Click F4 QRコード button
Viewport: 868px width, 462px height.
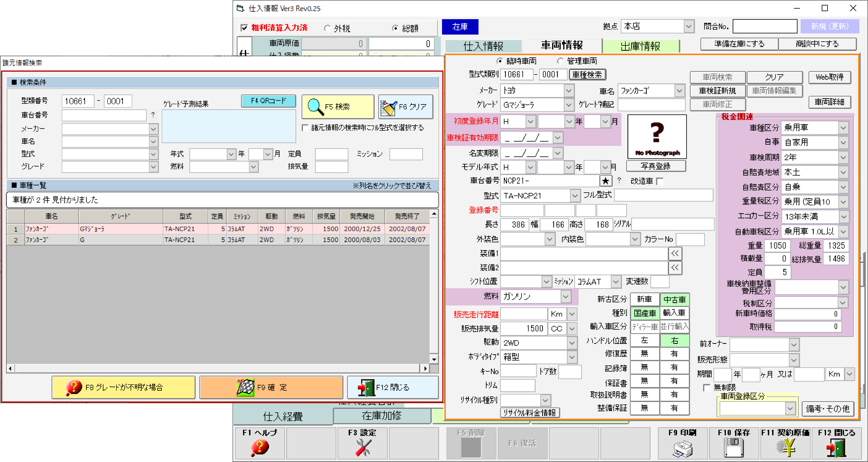(x=268, y=101)
